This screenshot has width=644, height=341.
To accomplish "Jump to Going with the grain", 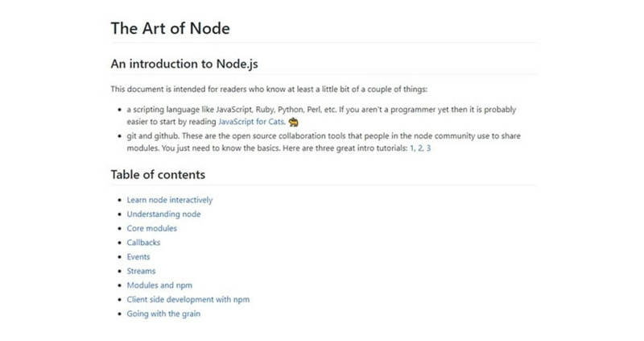I will [x=163, y=314].
